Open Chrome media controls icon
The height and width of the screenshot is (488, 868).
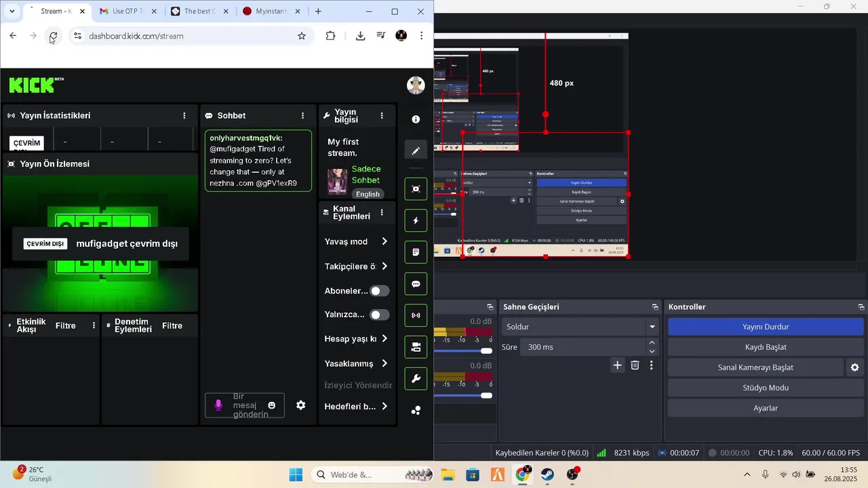[x=381, y=36]
